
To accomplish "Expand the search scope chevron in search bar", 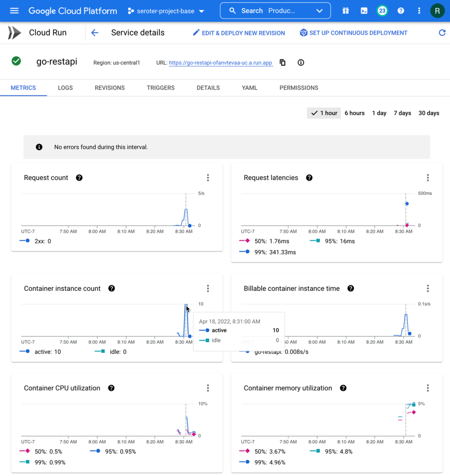I will click(x=319, y=11).
